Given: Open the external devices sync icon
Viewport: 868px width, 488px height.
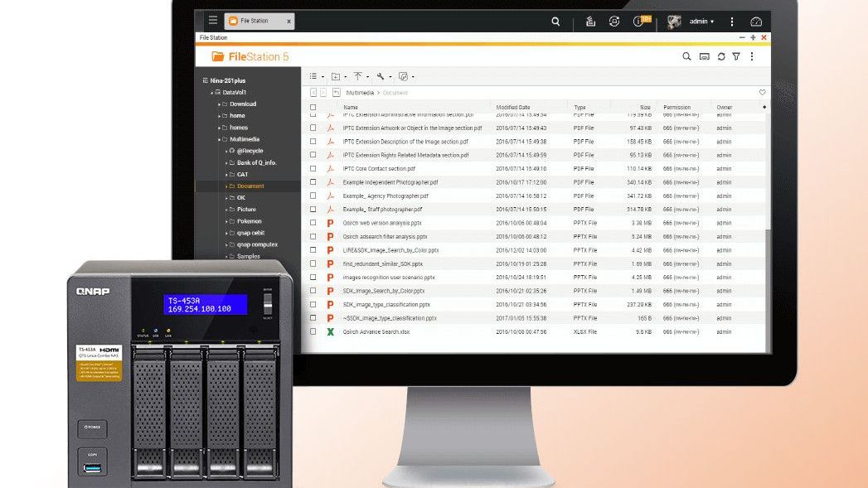Looking at the screenshot, I should click(x=614, y=22).
